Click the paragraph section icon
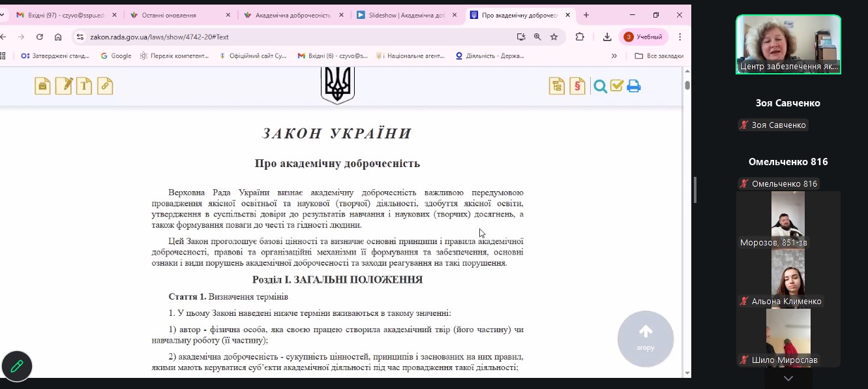868x389 pixels. (x=577, y=86)
